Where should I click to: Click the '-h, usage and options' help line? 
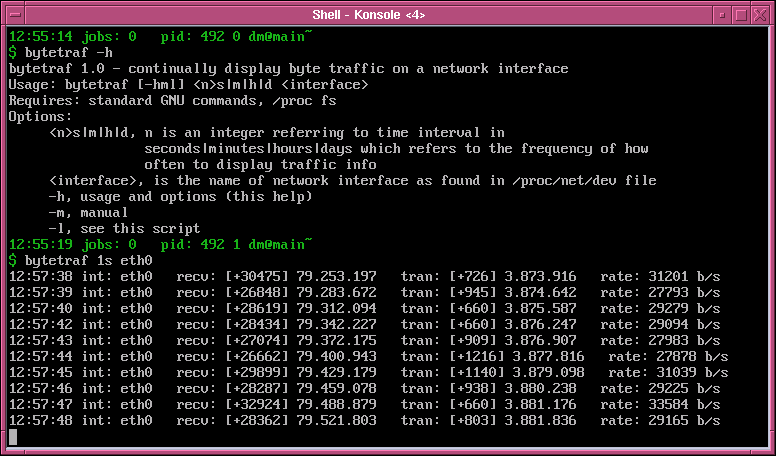pyautogui.click(x=181, y=197)
